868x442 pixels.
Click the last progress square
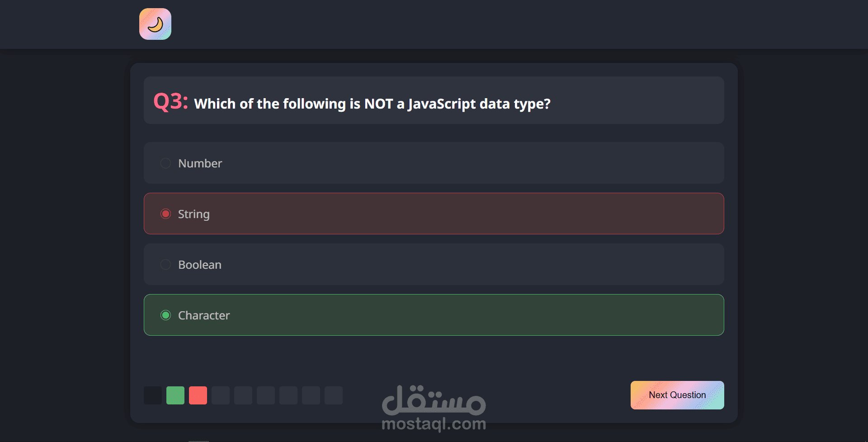(x=334, y=395)
